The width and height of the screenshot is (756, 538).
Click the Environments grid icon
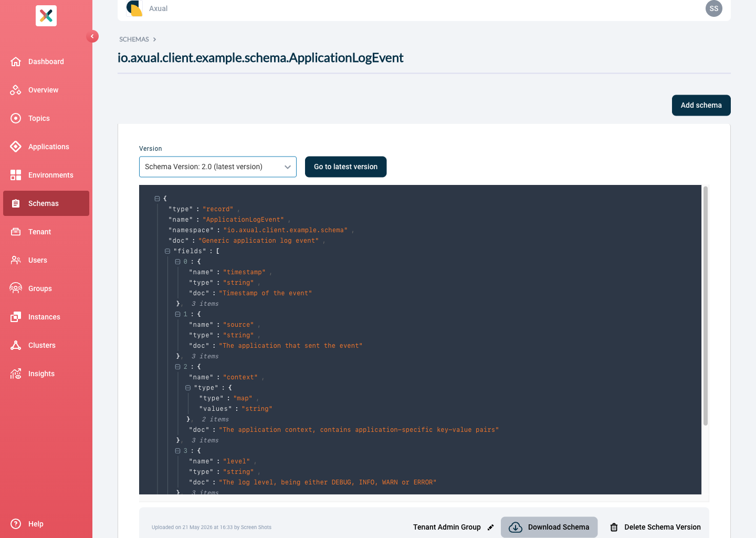point(16,175)
